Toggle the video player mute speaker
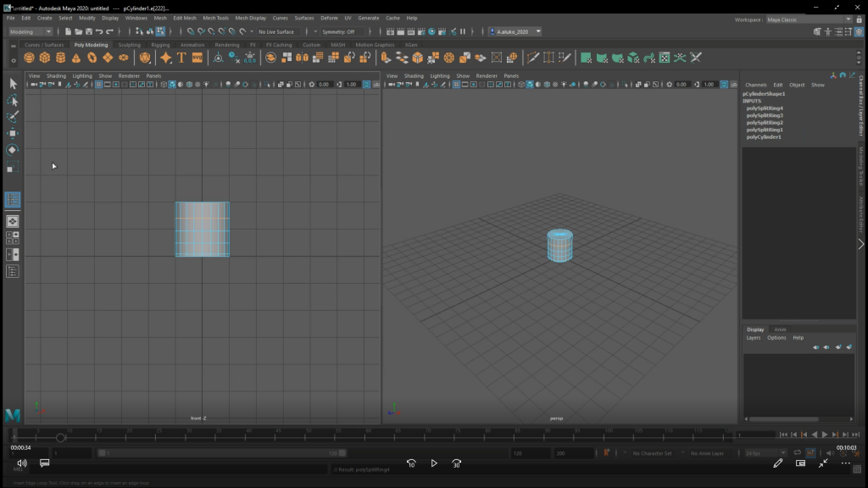The image size is (868, 488). click(x=22, y=463)
